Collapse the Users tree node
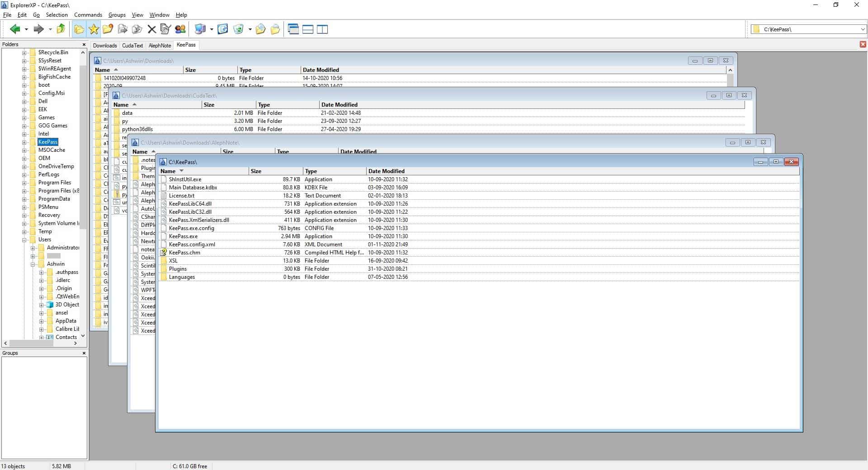Viewport: 868px width, 470px height. click(24, 240)
